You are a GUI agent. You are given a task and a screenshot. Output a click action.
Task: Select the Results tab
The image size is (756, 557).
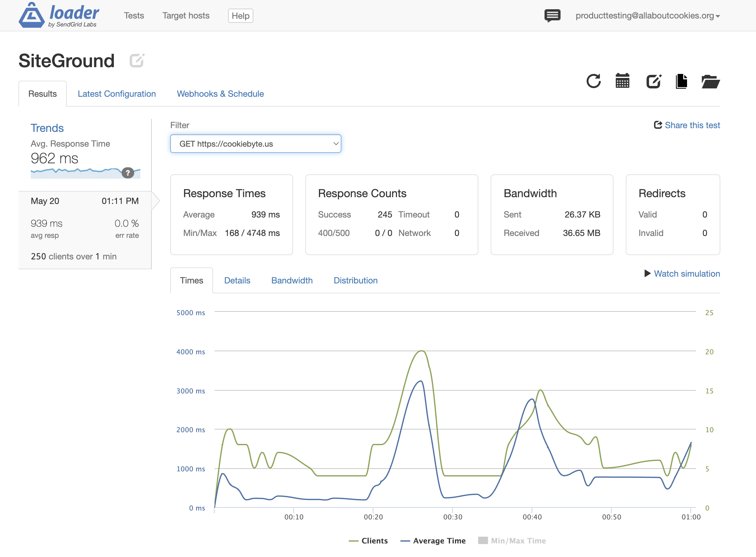click(42, 94)
